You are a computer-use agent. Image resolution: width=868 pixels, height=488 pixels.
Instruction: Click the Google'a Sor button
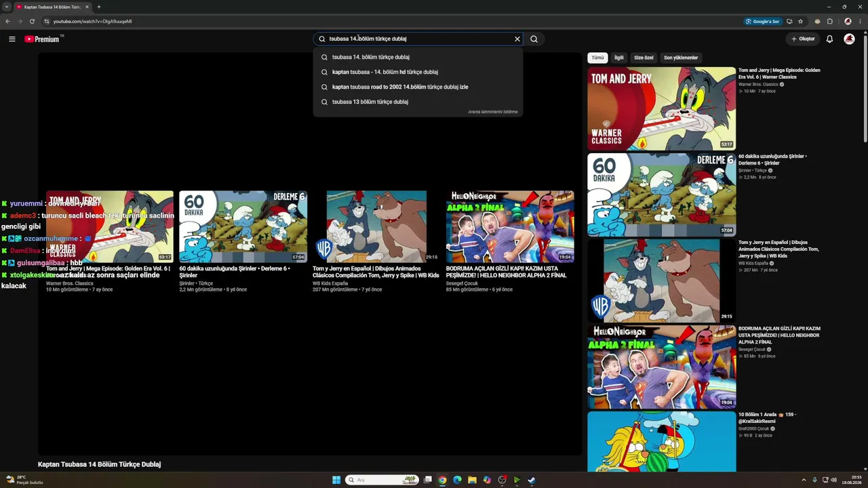(763, 21)
